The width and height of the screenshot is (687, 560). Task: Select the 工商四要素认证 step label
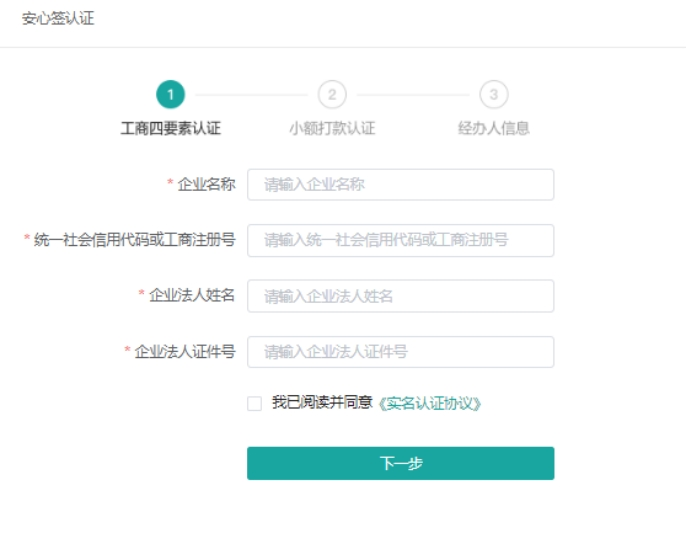tap(170, 128)
